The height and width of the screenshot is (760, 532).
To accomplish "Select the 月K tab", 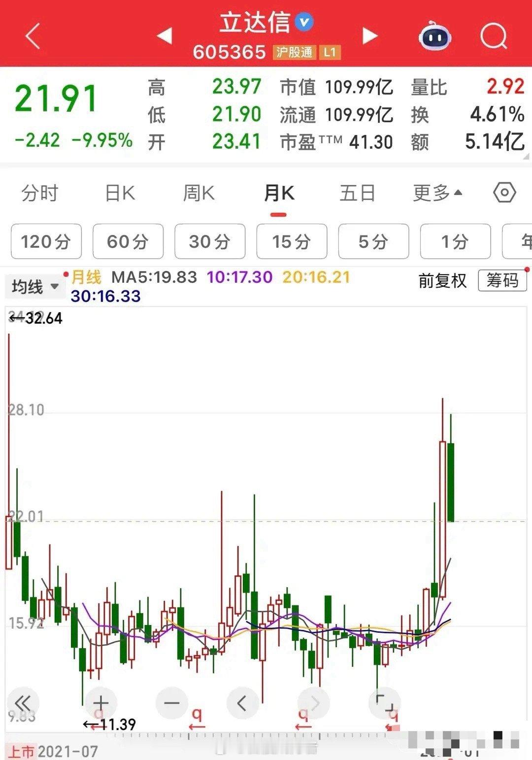I will [x=279, y=193].
